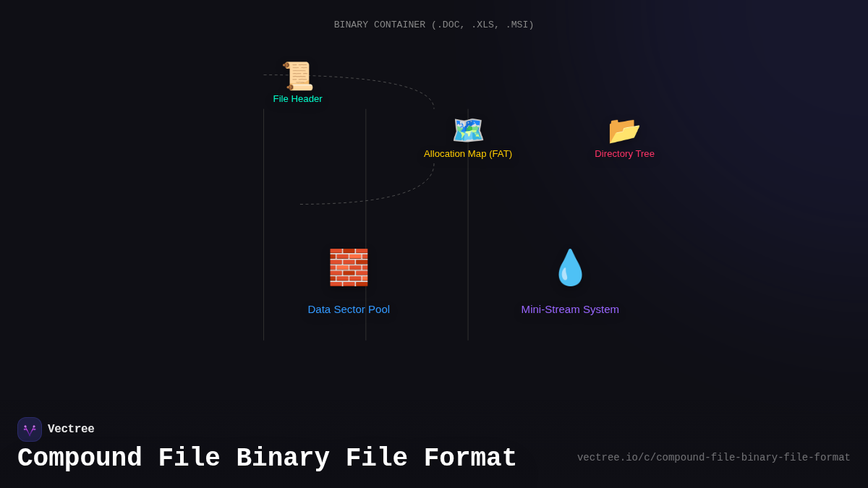Select the yellow Allocation Map (FAT) label

(468, 153)
